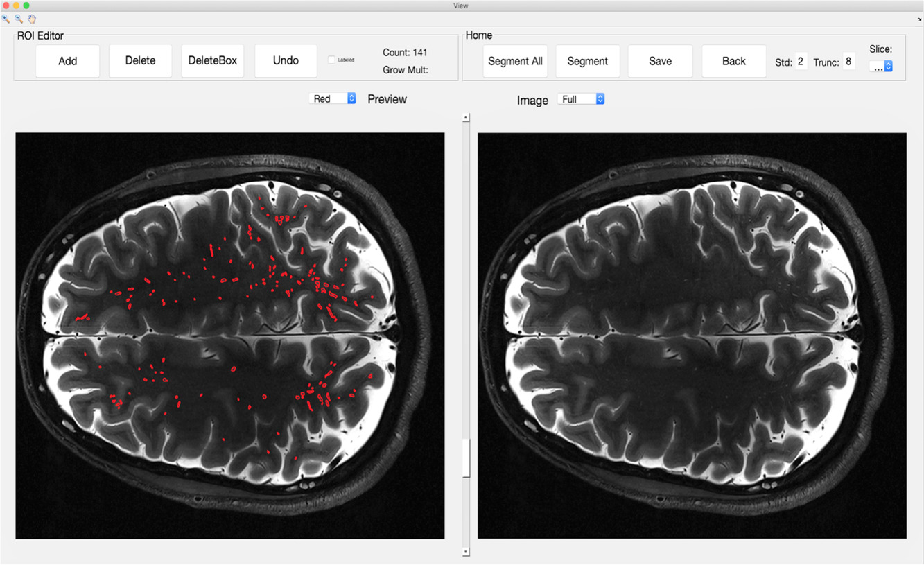Toggle the Labeled checkbox
924x565 pixels.
click(x=332, y=60)
